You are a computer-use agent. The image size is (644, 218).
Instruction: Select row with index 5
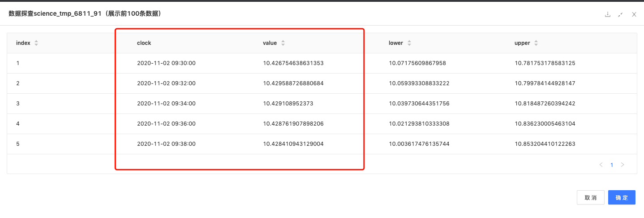(18, 144)
